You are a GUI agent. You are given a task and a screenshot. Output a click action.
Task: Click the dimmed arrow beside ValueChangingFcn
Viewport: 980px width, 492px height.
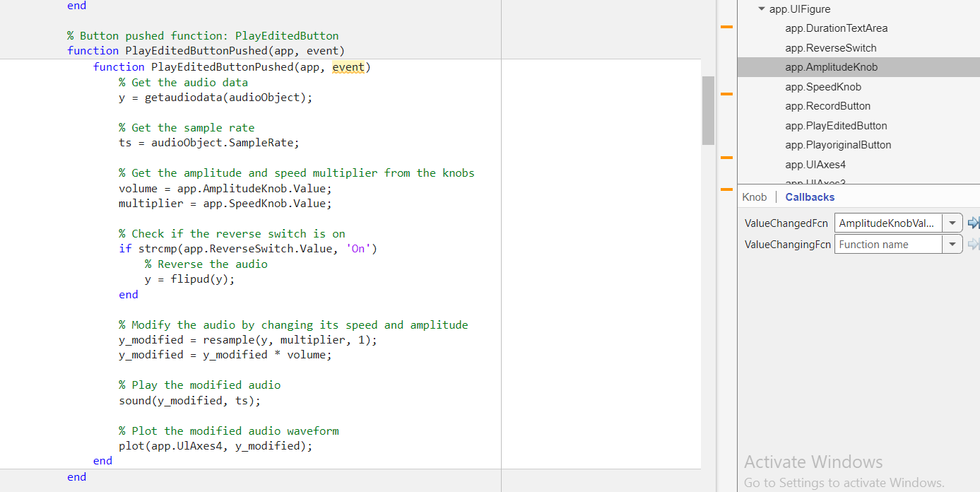[974, 244]
